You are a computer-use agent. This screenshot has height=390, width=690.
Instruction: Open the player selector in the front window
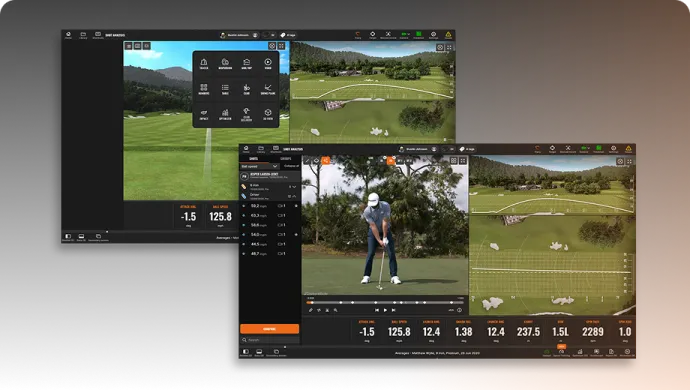point(417,149)
